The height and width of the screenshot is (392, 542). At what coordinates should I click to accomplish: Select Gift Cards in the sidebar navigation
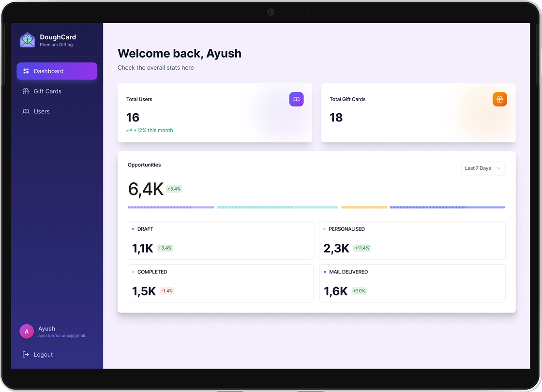pos(47,91)
